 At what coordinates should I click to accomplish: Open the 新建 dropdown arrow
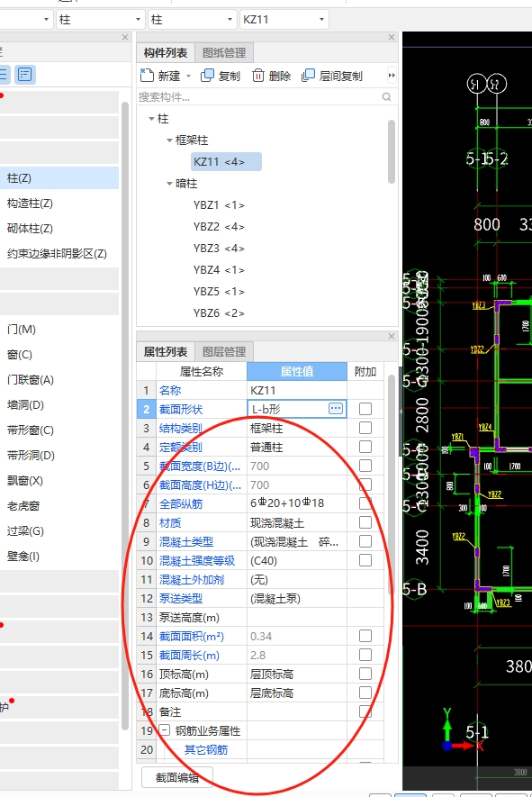coord(188,77)
